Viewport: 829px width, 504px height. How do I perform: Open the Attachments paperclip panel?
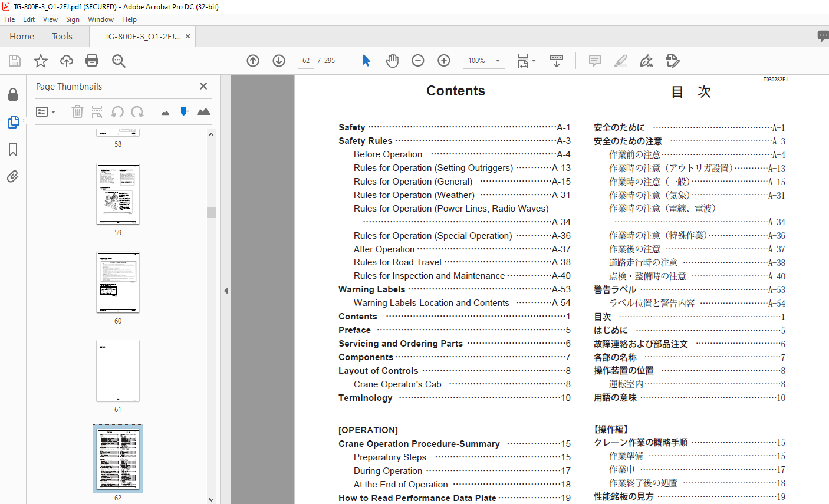[13, 176]
